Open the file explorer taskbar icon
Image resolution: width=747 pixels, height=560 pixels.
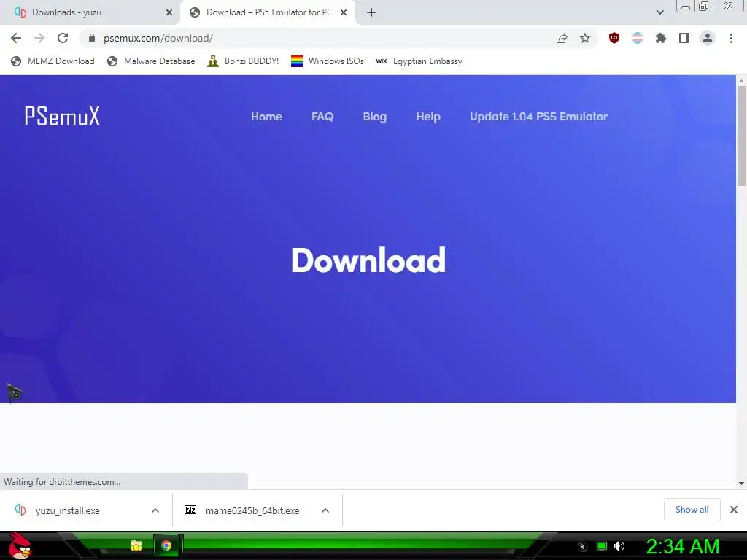(136, 545)
